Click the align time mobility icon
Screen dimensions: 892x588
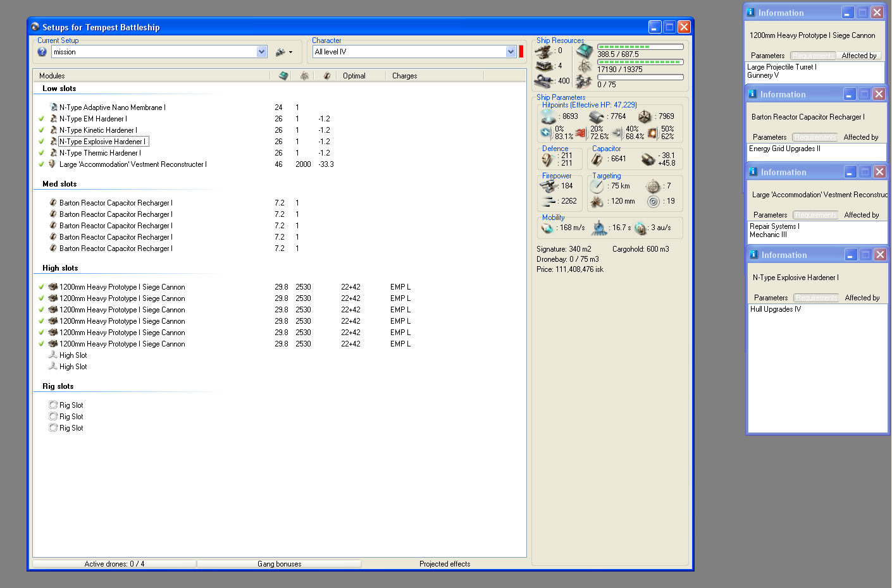click(x=598, y=228)
